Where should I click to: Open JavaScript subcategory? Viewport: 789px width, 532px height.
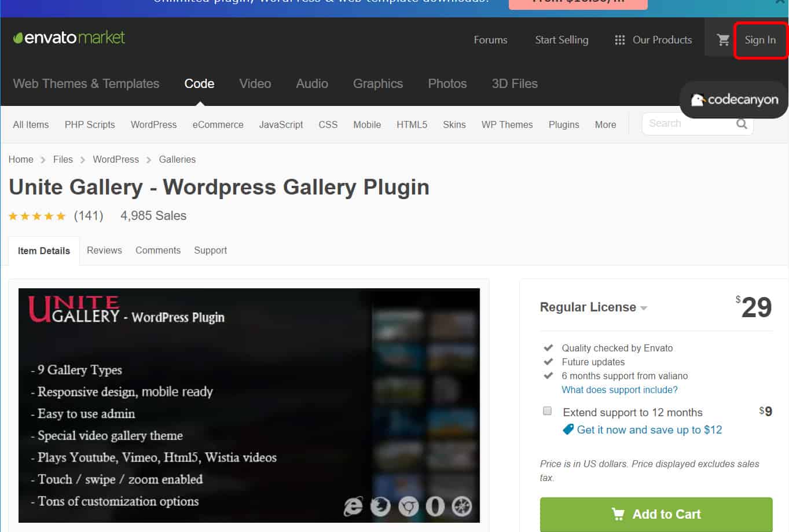281,124
